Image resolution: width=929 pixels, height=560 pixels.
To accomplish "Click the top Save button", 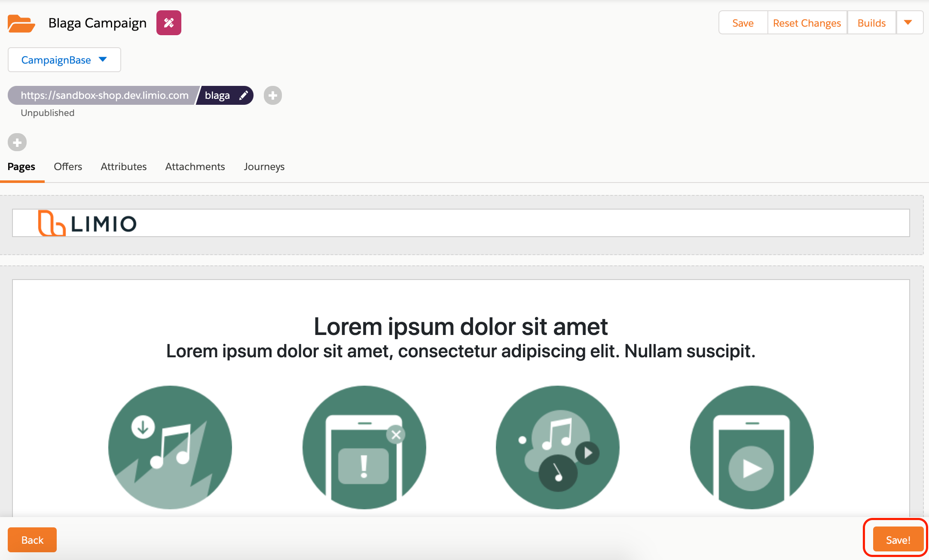I will click(x=743, y=23).
